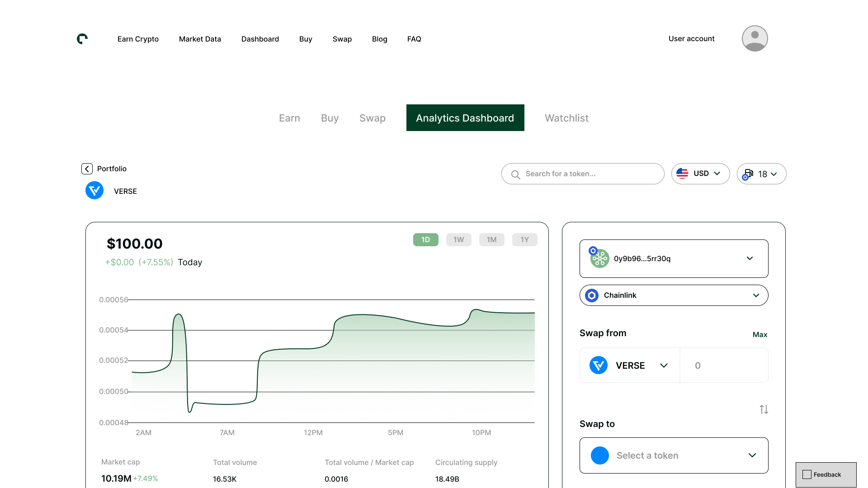Expand the Chainlink network dropdown

tap(674, 295)
